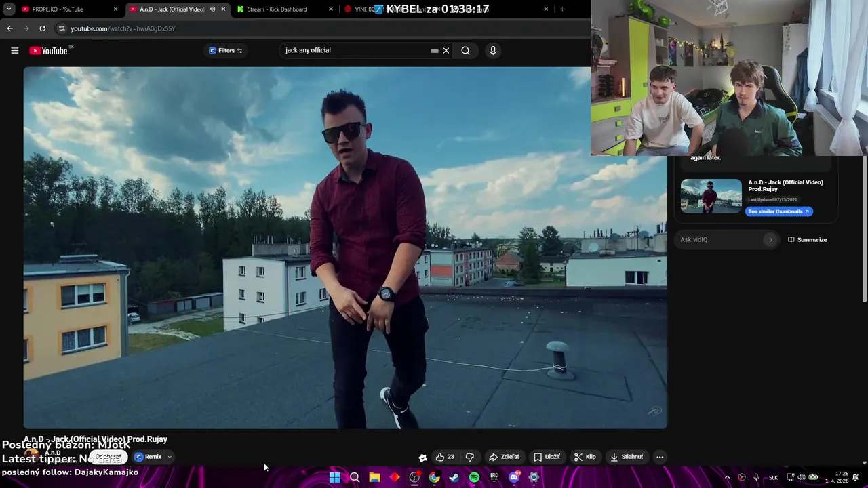Open Discord from the taskbar

point(514,477)
